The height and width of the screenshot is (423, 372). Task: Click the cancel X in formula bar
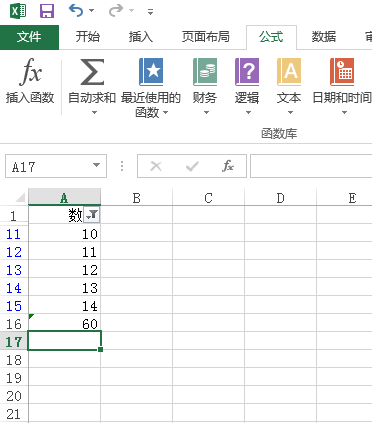pos(156,166)
